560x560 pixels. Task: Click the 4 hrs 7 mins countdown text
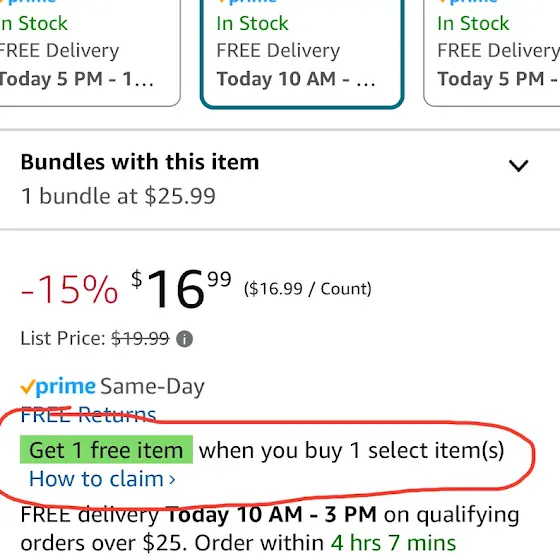(x=393, y=543)
